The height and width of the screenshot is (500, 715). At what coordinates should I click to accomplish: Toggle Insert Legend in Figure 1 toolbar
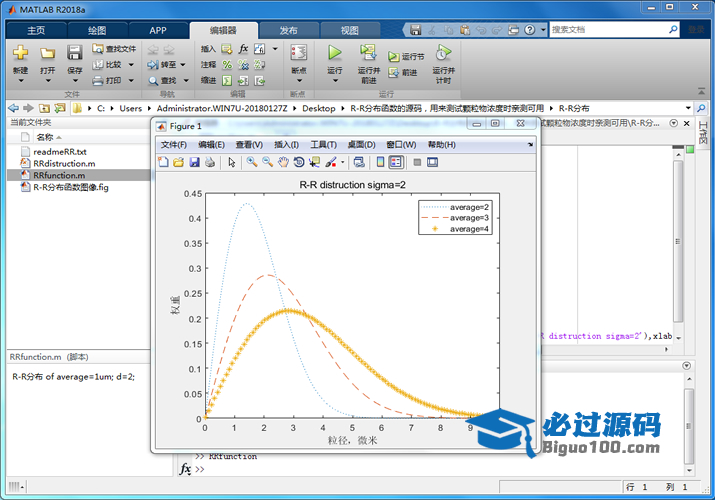tap(396, 162)
